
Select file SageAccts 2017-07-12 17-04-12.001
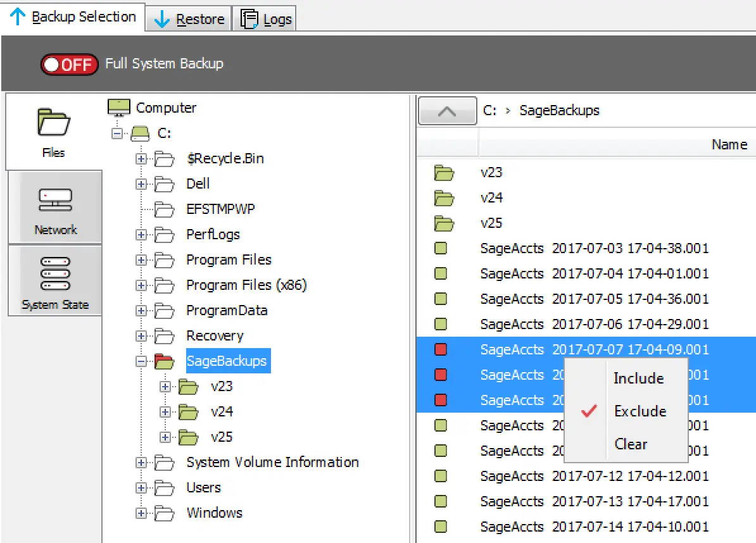pyautogui.click(x=594, y=476)
